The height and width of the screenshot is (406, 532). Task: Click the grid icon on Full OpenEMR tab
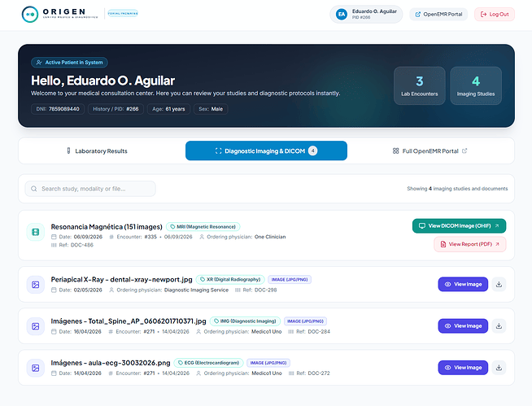point(395,151)
